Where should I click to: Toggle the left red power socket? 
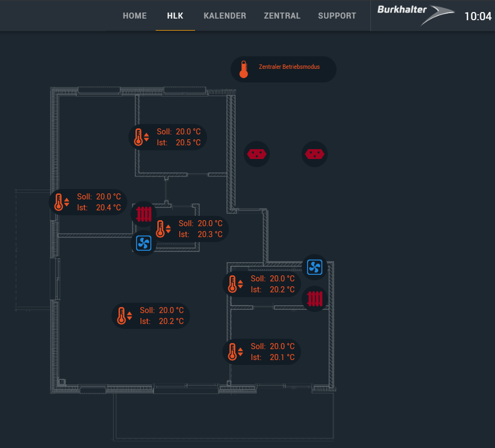(257, 154)
